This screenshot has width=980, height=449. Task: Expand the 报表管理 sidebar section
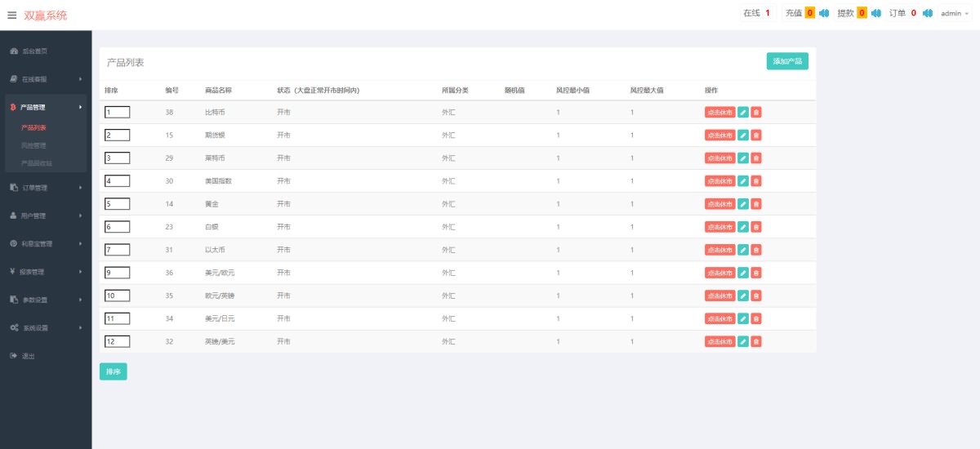click(x=46, y=272)
